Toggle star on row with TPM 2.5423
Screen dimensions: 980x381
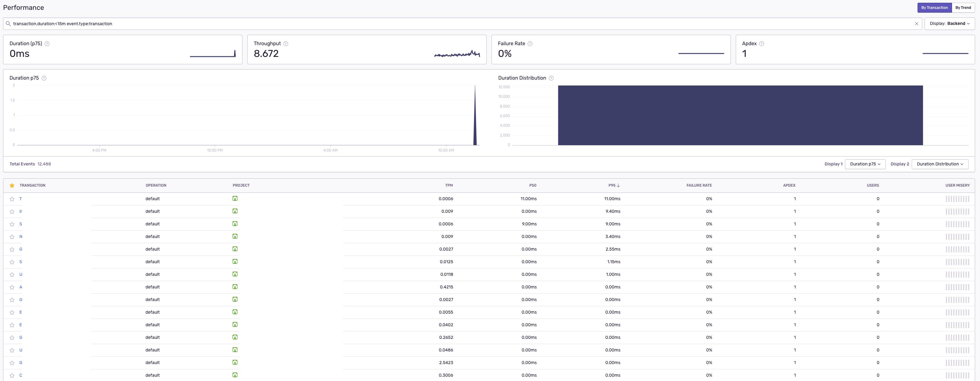click(12, 363)
